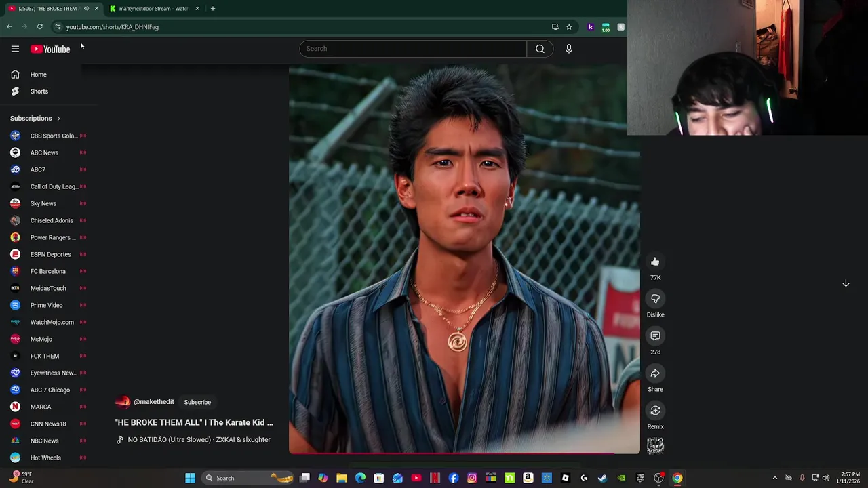The image size is (868, 488).
Task: Click the search magnifier button
Action: (540, 49)
